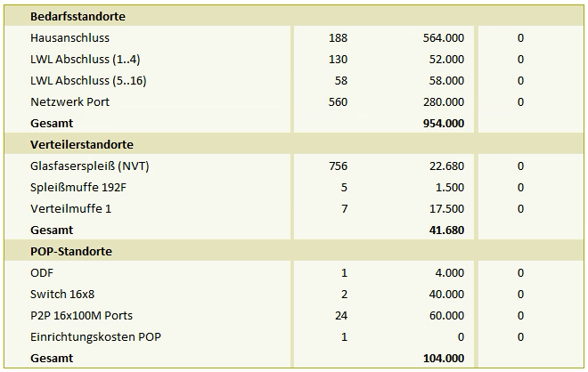Click the POP-Standorte section header

[71, 251]
